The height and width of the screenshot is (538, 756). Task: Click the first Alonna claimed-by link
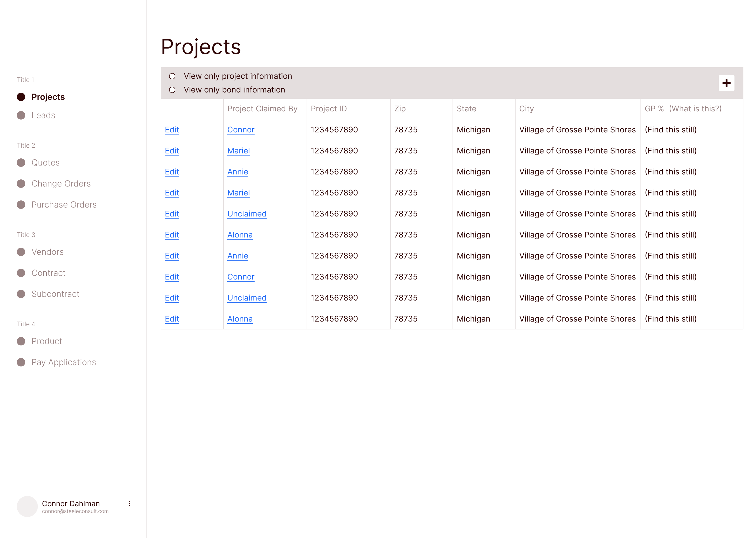[240, 235]
